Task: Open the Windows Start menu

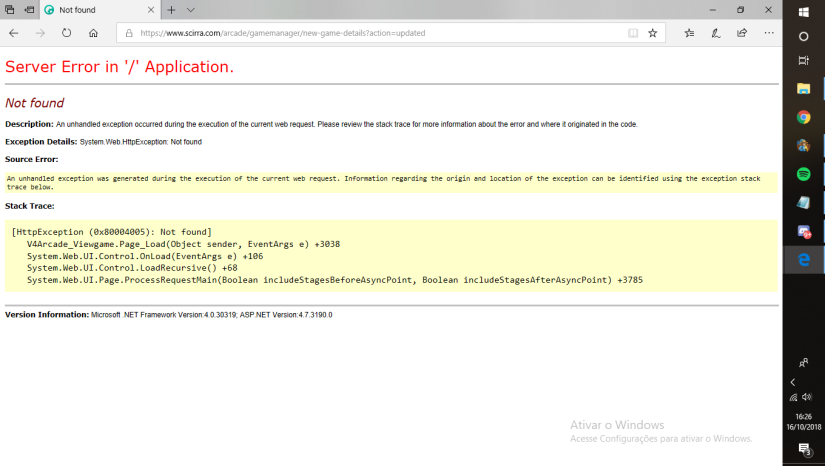Action: (x=803, y=12)
